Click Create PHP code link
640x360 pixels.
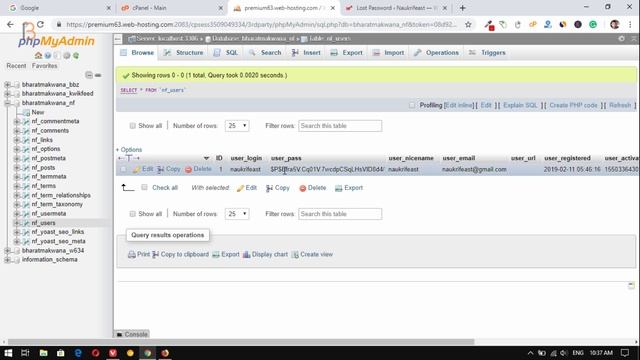tap(573, 105)
